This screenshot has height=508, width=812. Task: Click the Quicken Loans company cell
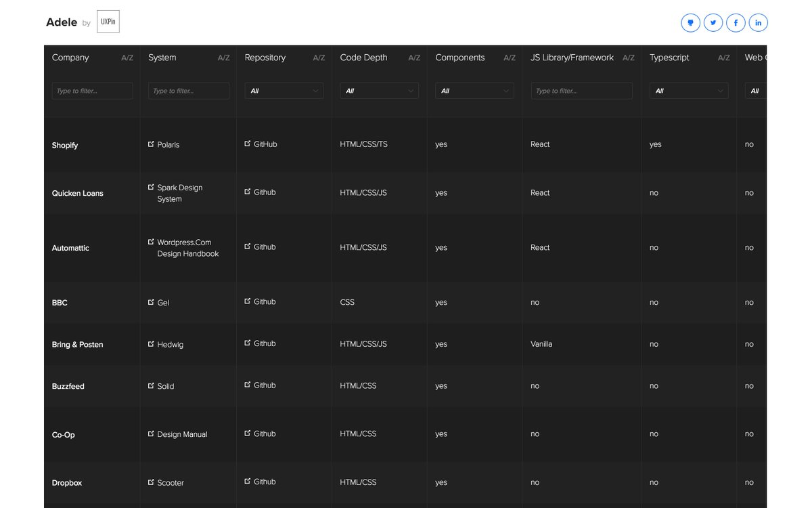(78, 193)
